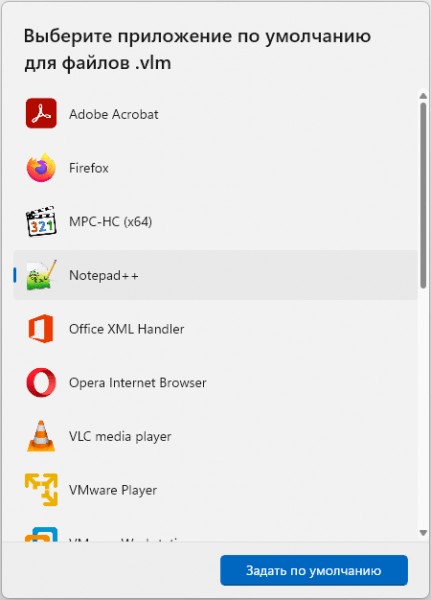The width and height of the screenshot is (431, 600).
Task: Choose the "Firefox" label in the list
Action: click(89, 168)
